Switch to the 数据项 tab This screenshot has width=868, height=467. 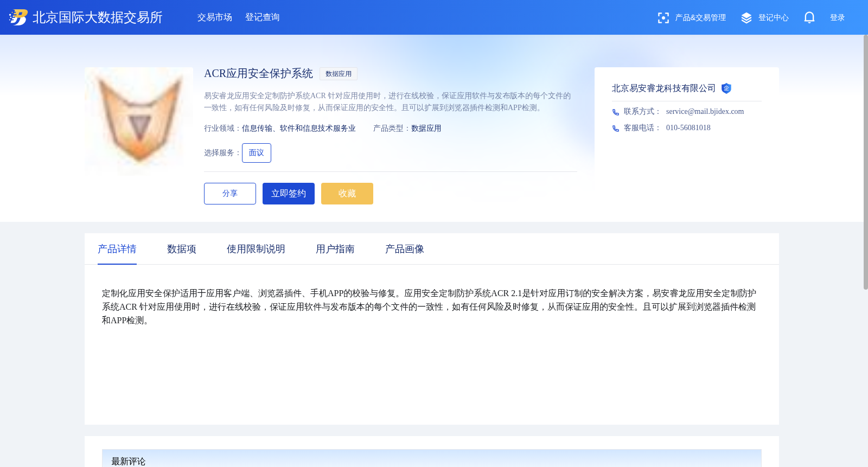[182, 249]
